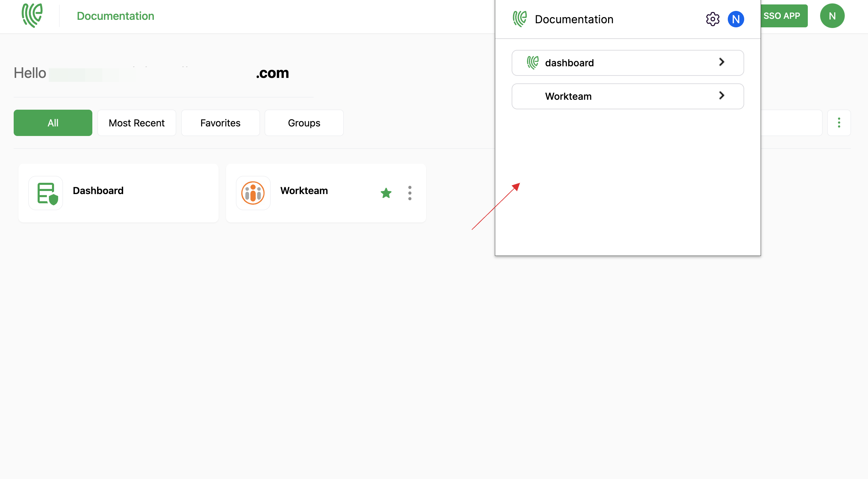The width and height of the screenshot is (868, 479).
Task: Click the Dashboard app icon
Action: 46,193
